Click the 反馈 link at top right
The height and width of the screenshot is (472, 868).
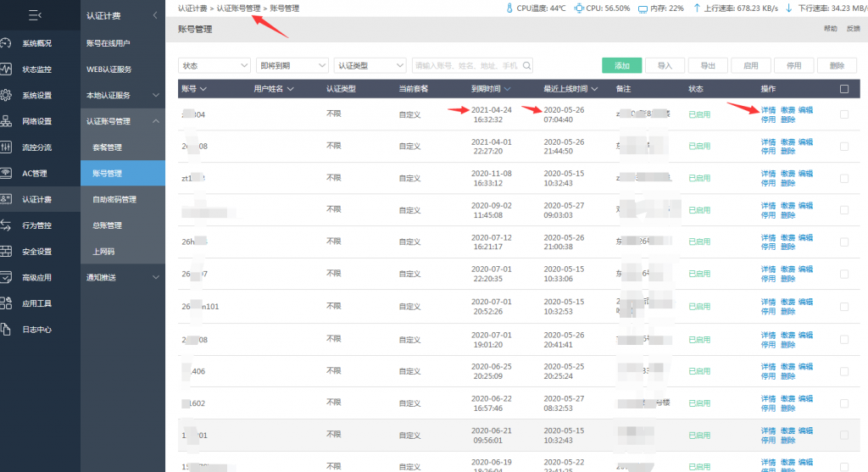(x=853, y=29)
